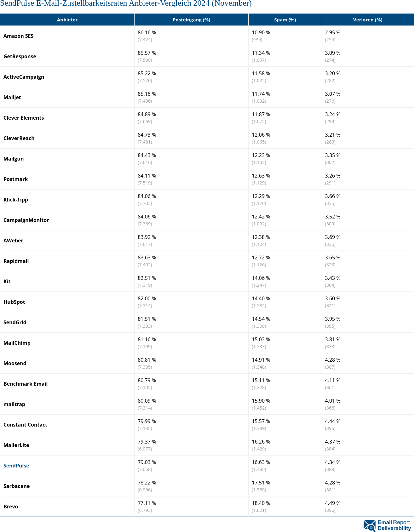Click the Email Report Deliverability text
Viewport: 414px width, 532px height.
pos(394,525)
